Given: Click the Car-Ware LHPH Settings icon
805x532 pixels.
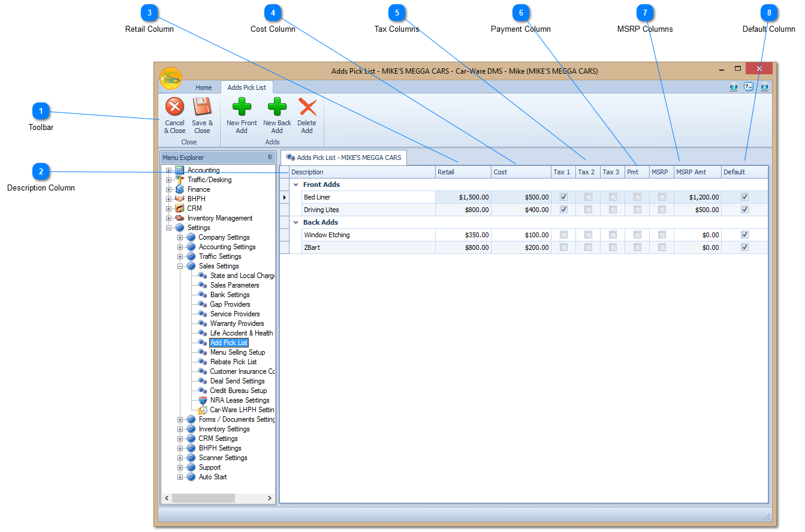Looking at the screenshot, I should tap(203, 410).
